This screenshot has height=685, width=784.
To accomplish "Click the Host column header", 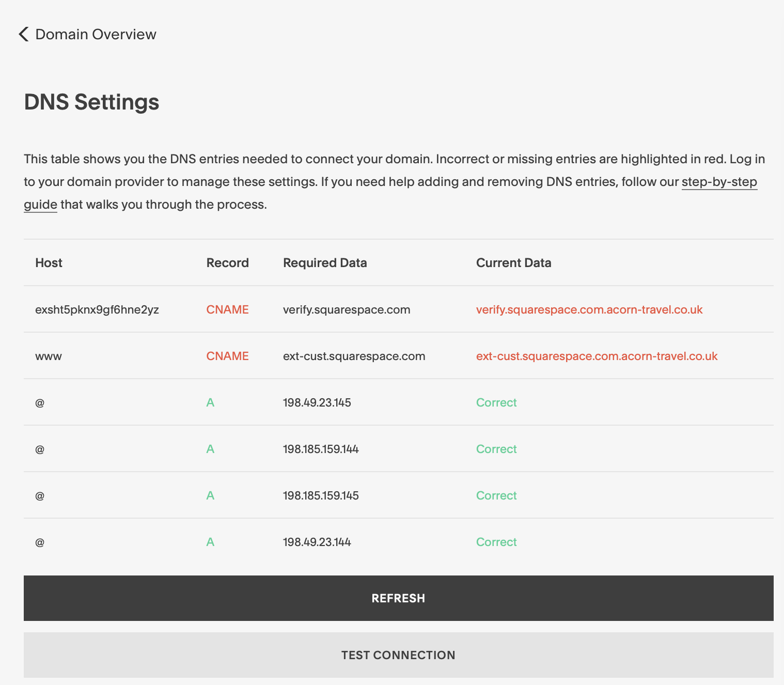I will (x=49, y=262).
